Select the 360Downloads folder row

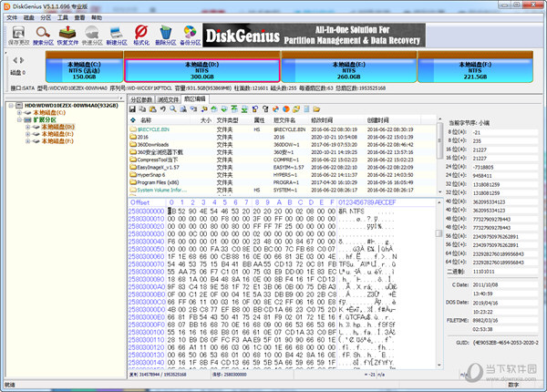tap(282, 145)
